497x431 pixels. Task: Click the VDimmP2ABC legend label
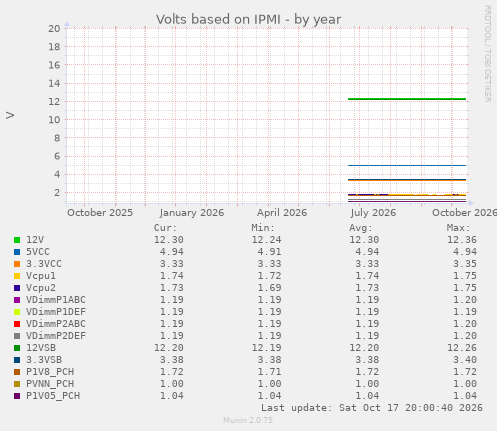[56, 324]
